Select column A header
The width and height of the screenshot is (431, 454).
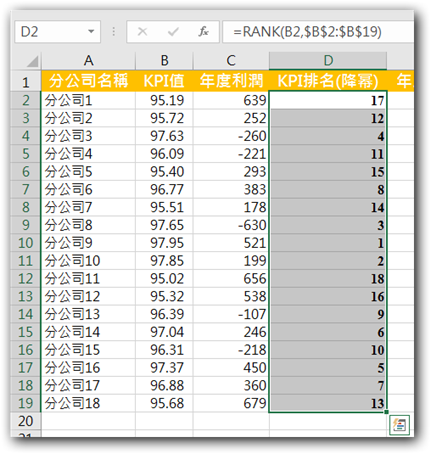click(88, 61)
